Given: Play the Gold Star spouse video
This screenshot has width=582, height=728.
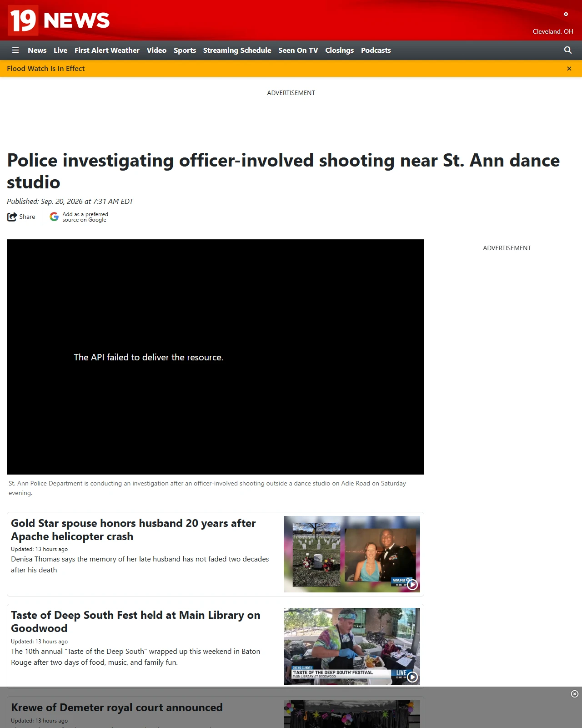Looking at the screenshot, I should pyautogui.click(x=412, y=585).
